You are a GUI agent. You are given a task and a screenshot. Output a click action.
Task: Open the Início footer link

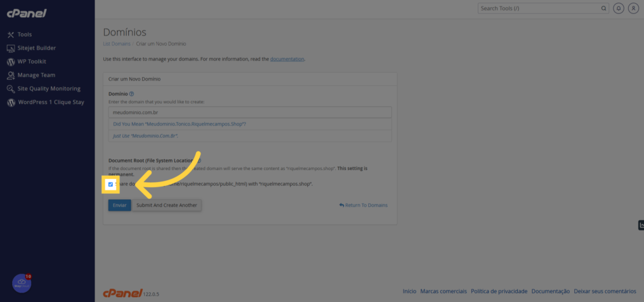point(409,291)
